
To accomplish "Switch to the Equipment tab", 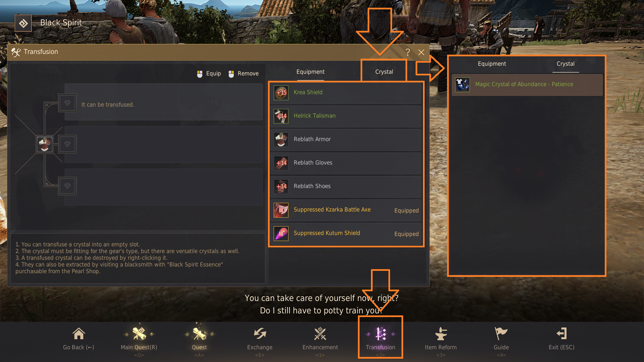I will [x=310, y=72].
